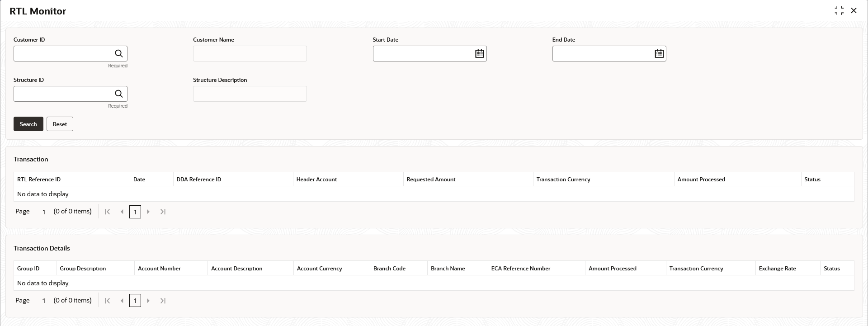This screenshot has height=326, width=868.
Task: Go to last page in Transaction Details table
Action: 163,301
